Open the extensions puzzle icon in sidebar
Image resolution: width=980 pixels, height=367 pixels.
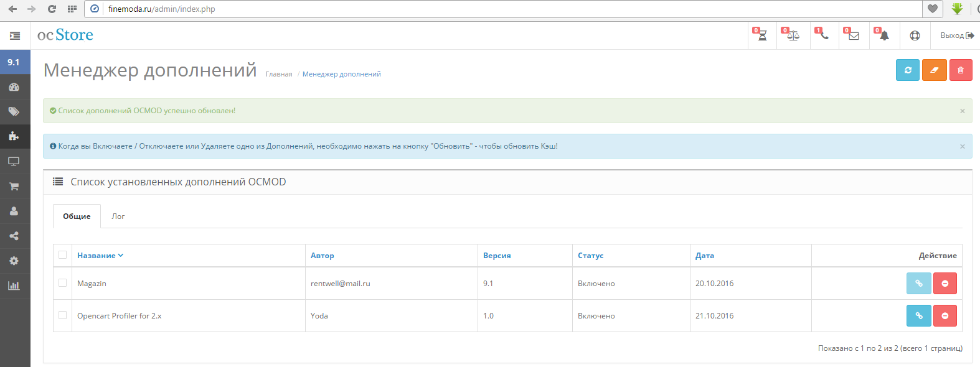coord(14,136)
